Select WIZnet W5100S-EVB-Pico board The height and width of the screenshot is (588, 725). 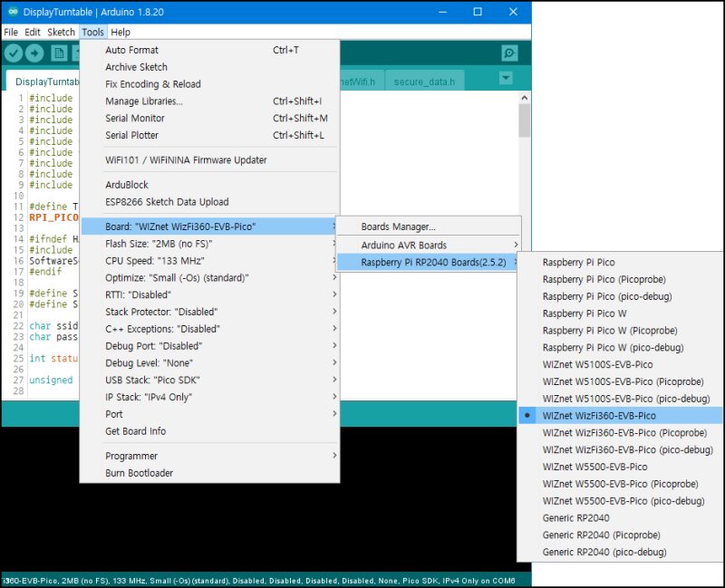pos(620,365)
